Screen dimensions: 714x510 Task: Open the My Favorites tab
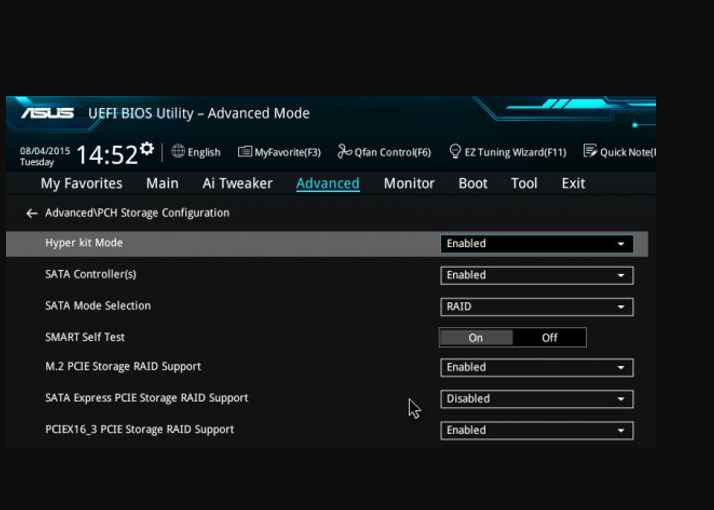82,184
